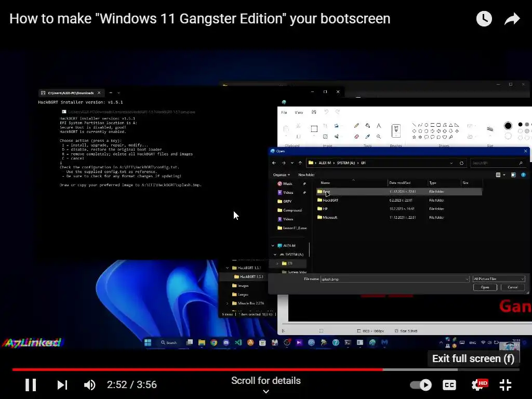
Task: Select the HackBGRT folder row
Action: click(x=399, y=200)
